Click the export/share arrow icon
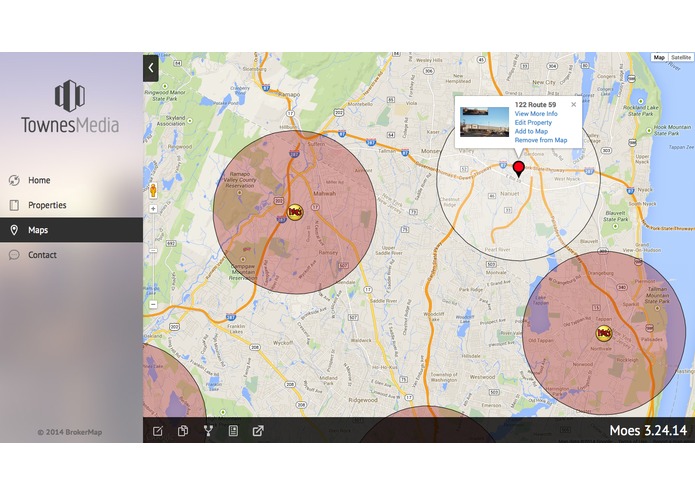The image size is (695, 494). click(x=258, y=431)
